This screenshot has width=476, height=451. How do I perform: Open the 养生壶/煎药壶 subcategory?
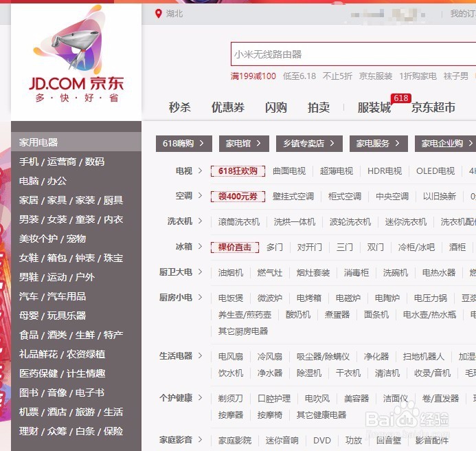pos(245,315)
